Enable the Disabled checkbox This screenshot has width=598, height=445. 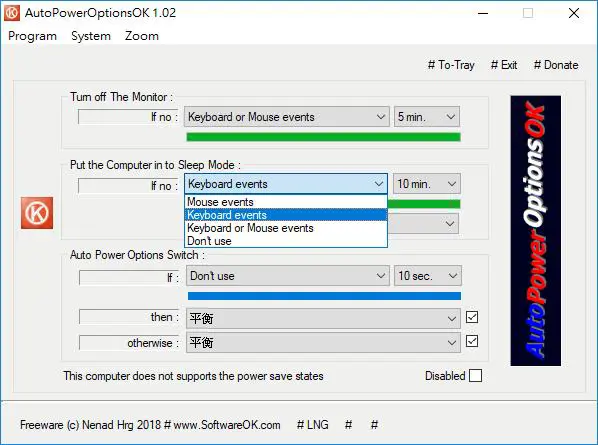click(475, 376)
